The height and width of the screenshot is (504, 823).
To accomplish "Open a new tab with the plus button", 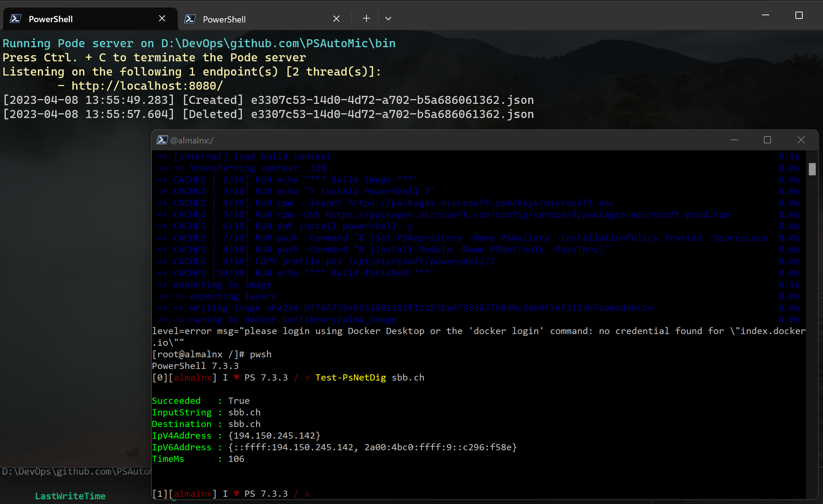I will [x=366, y=19].
